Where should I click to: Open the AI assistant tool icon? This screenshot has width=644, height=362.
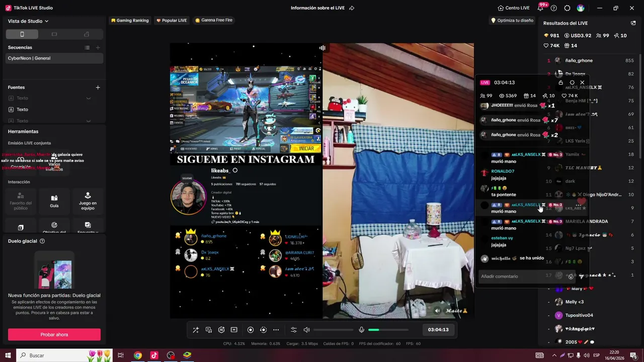[221, 330]
